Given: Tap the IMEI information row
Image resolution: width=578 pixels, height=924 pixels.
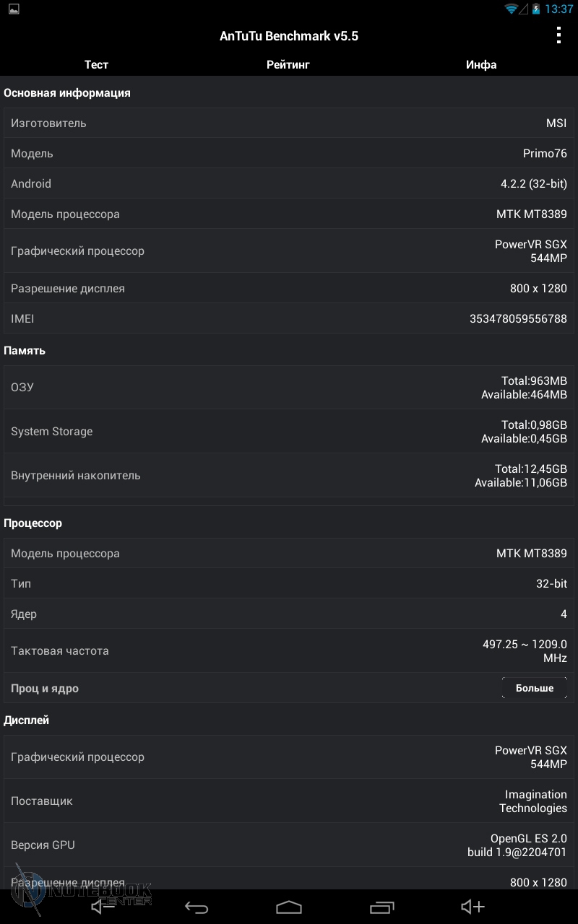Looking at the screenshot, I should pyautogui.click(x=289, y=318).
